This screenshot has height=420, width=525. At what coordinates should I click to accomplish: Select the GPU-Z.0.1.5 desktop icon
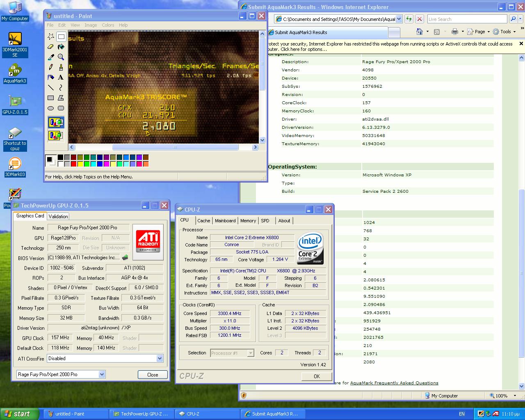pos(15,105)
